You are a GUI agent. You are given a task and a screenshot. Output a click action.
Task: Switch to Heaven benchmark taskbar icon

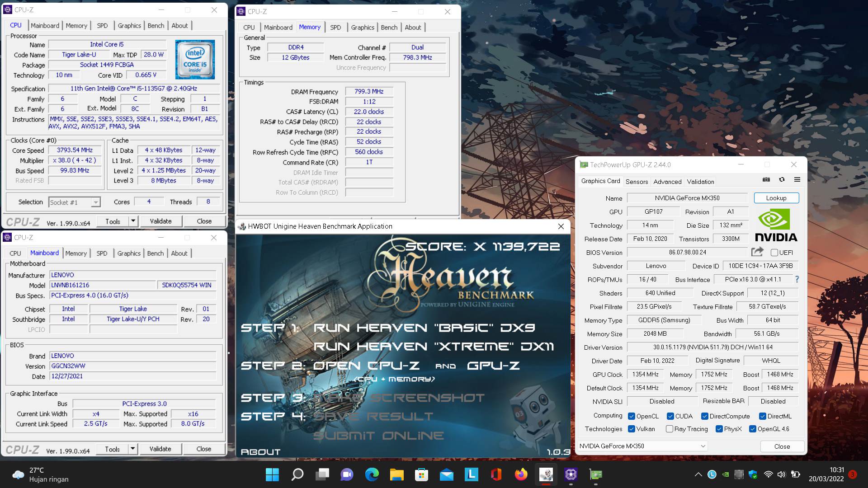[x=546, y=474]
